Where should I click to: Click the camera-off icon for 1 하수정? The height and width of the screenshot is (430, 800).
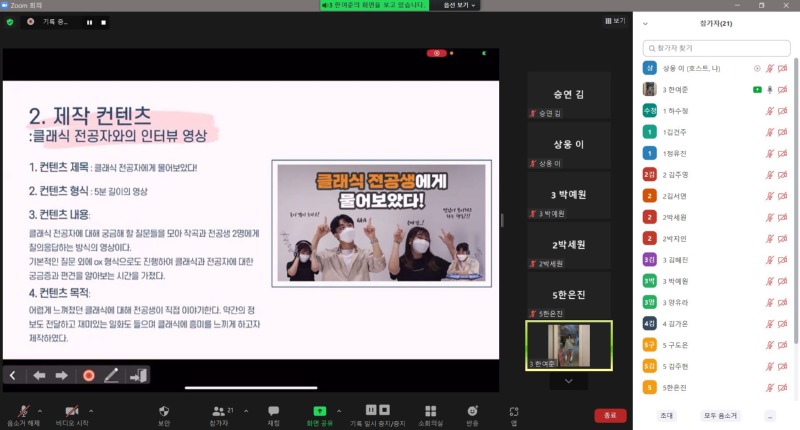783,111
